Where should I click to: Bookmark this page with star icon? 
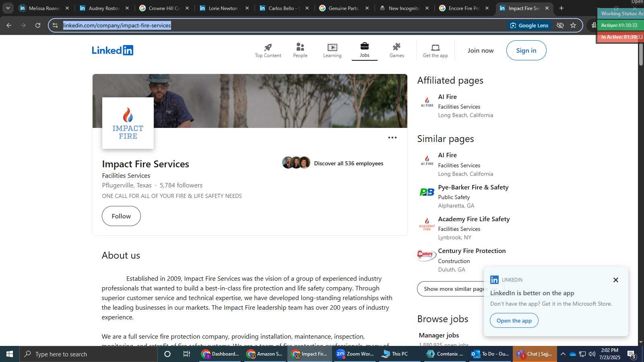(x=573, y=25)
